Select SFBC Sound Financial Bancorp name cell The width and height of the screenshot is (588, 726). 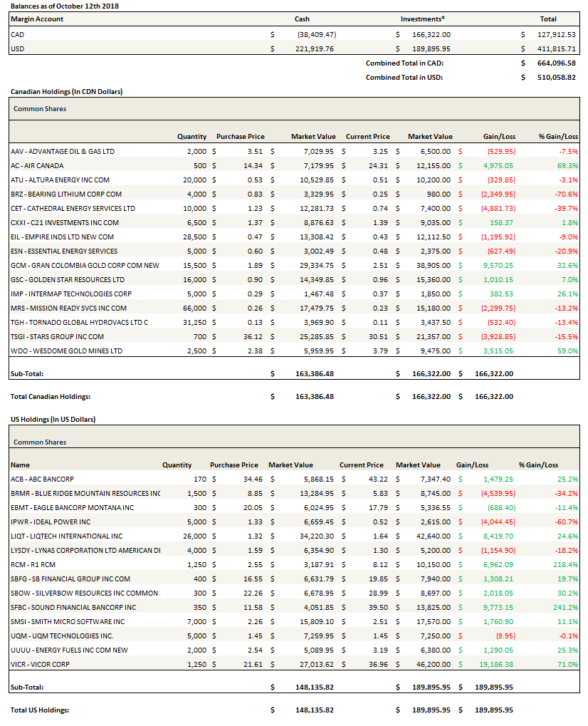(73, 607)
